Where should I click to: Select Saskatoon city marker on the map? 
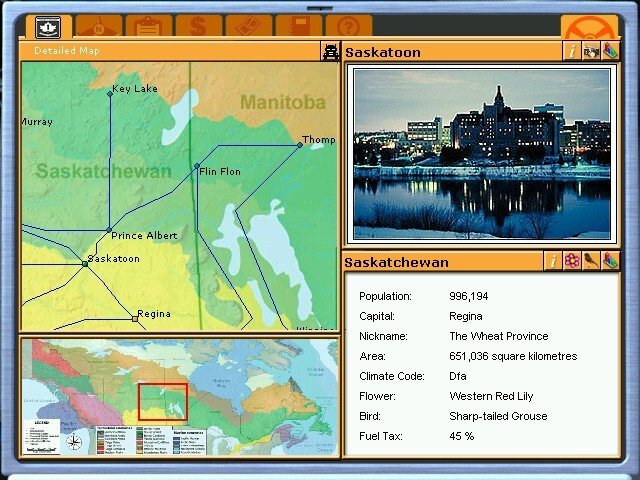point(85,264)
